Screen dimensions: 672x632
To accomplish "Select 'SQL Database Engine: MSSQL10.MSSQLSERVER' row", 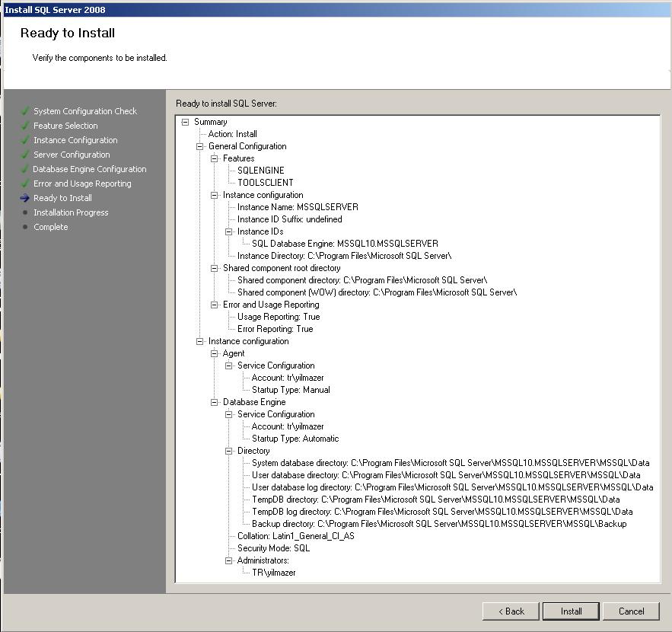I will pyautogui.click(x=345, y=244).
